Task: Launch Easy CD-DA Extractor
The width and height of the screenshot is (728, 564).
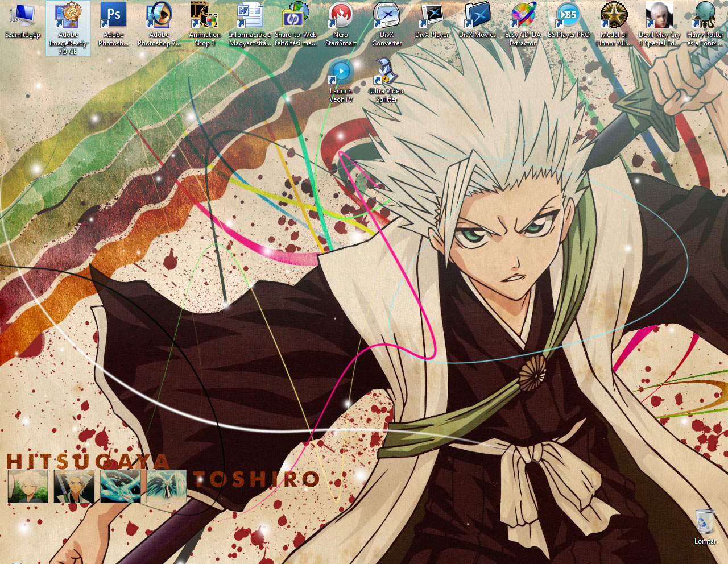Action: coord(523,24)
